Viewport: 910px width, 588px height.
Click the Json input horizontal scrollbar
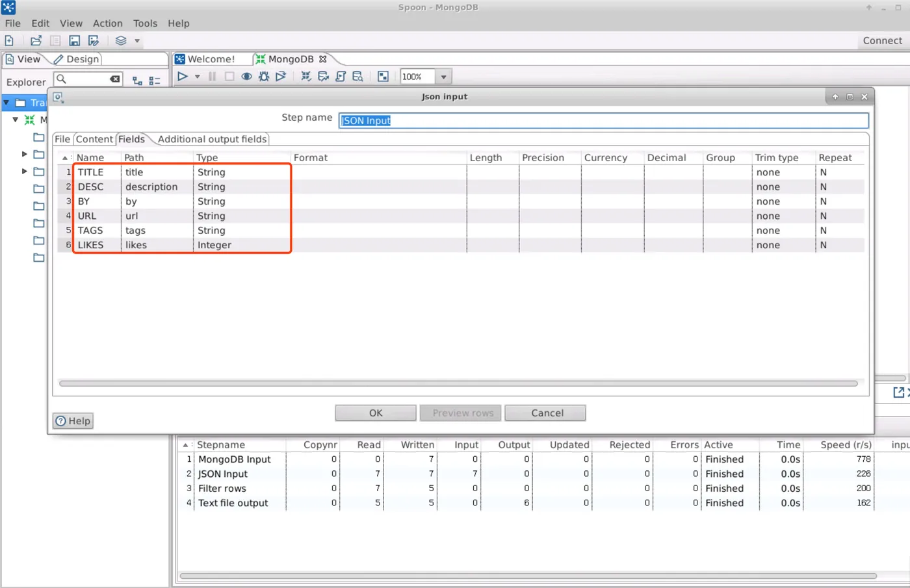(458, 383)
